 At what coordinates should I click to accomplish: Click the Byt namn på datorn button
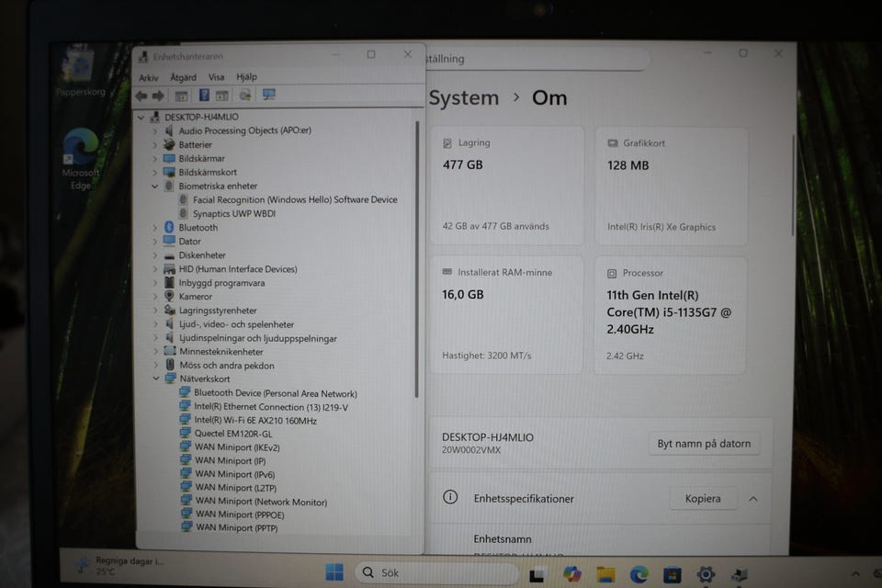click(704, 444)
